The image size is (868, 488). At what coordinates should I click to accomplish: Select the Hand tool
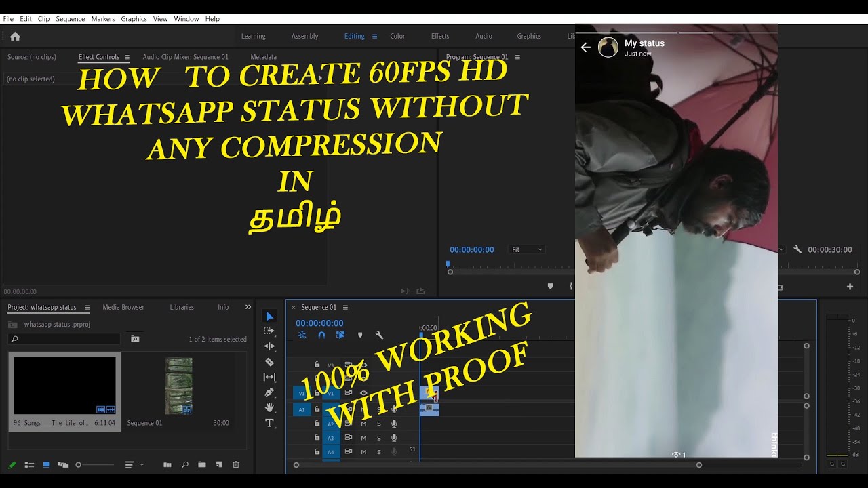pos(269,407)
